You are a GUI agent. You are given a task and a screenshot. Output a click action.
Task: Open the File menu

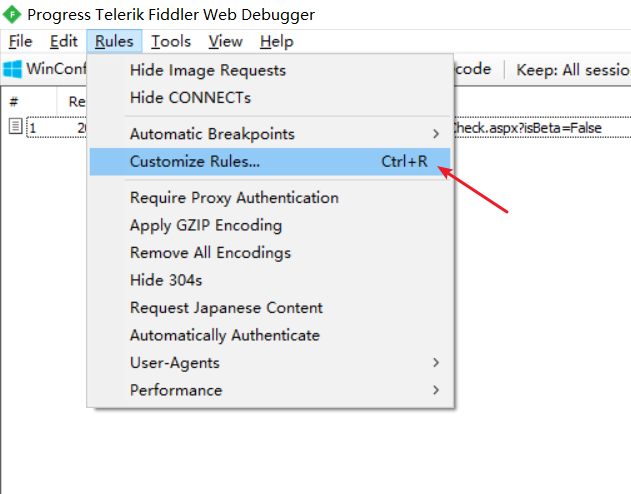(x=20, y=41)
